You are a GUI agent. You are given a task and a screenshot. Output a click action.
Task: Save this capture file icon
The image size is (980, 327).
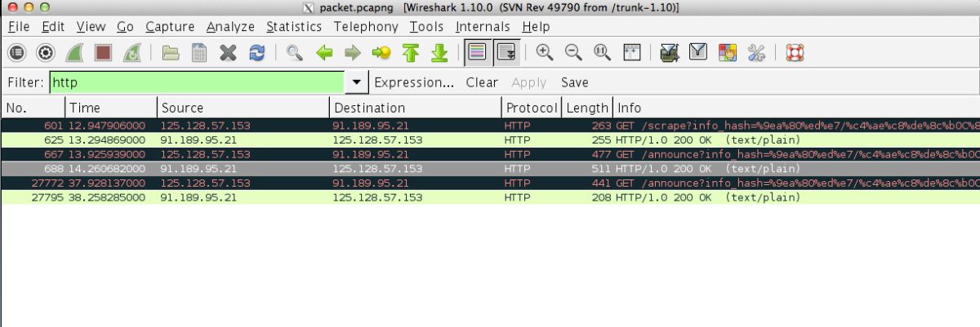click(x=198, y=53)
